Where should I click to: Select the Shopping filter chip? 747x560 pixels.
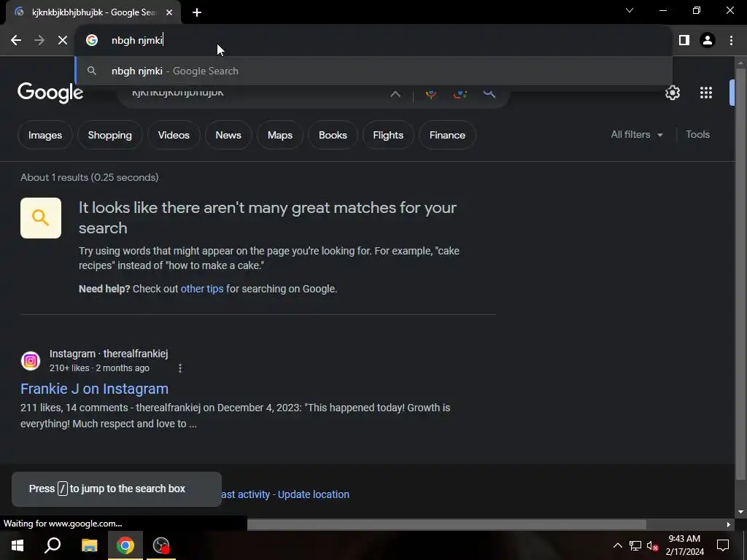click(110, 135)
